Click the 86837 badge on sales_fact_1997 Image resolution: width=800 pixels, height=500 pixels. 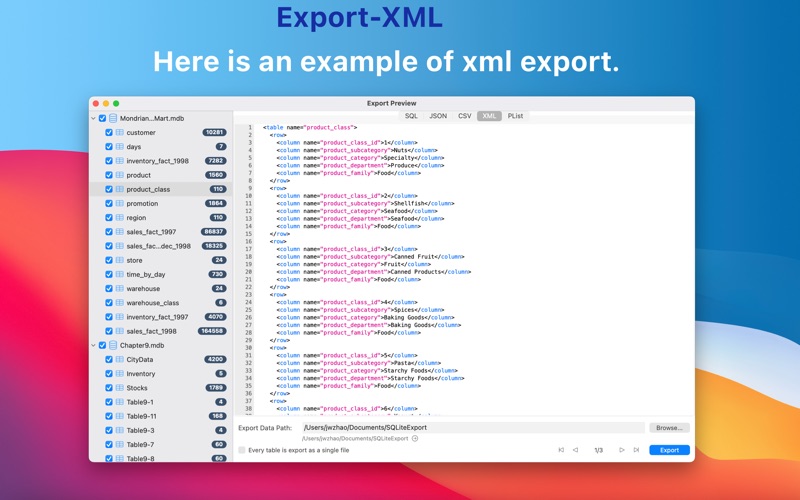(x=214, y=232)
